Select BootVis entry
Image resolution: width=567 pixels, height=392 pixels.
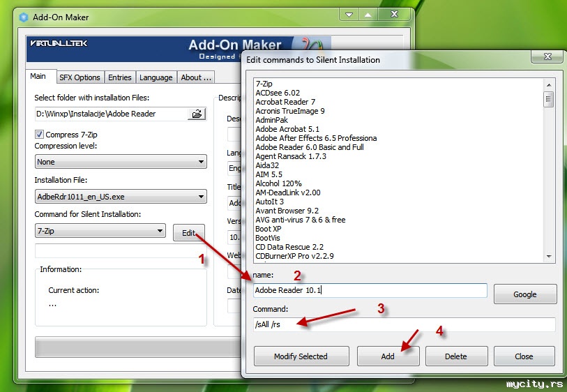tap(268, 238)
